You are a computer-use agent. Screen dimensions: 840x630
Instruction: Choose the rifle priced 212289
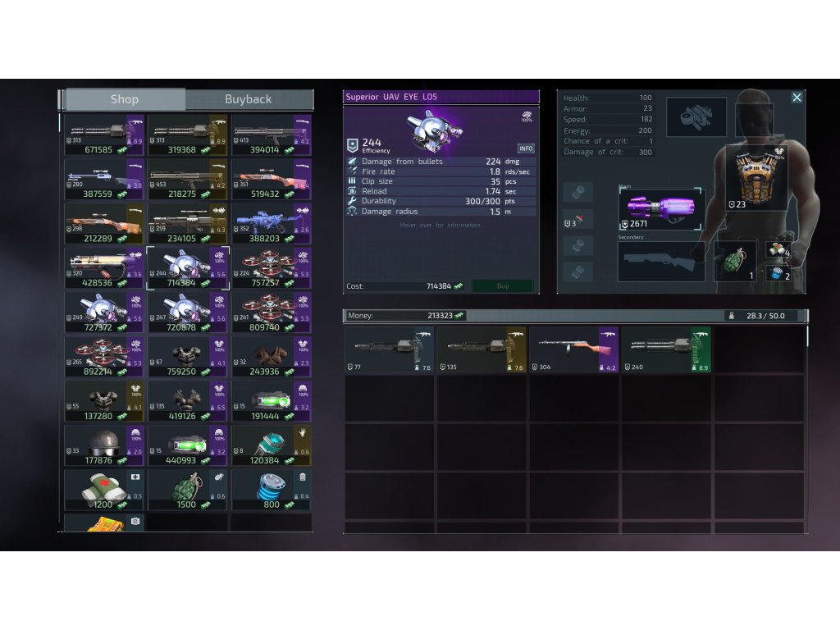[x=104, y=224]
